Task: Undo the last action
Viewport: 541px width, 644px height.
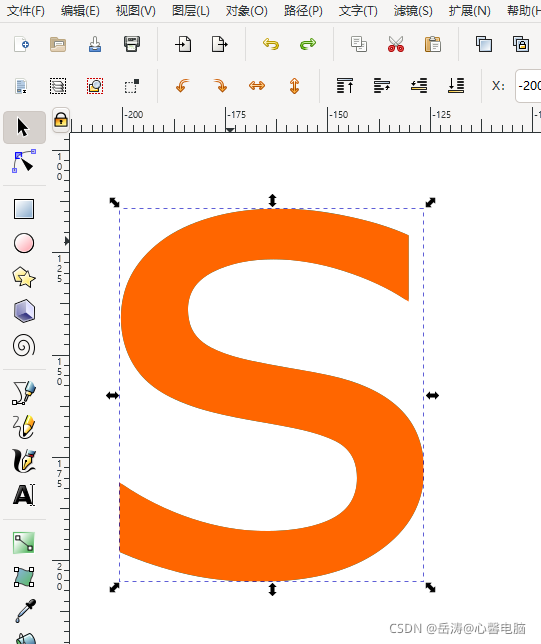Action: pyautogui.click(x=271, y=44)
